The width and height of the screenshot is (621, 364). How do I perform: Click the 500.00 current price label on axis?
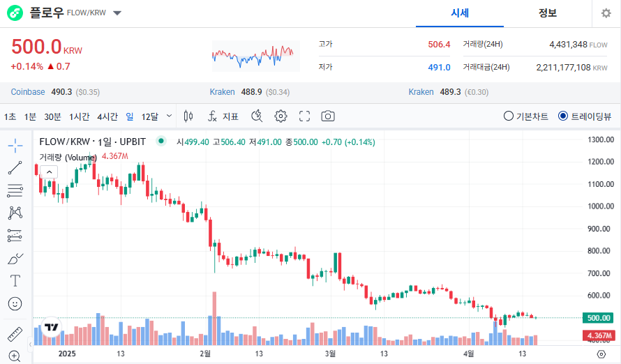(599, 318)
